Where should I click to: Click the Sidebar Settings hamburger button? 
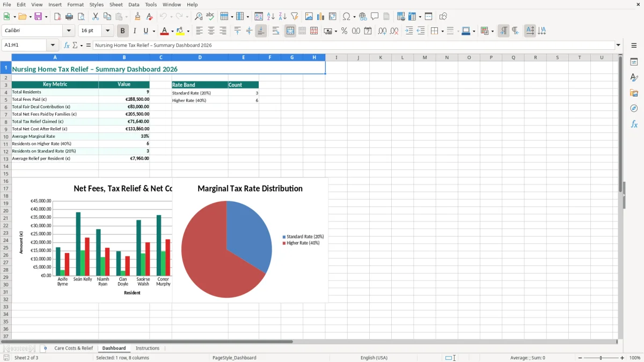pyautogui.click(x=634, y=46)
